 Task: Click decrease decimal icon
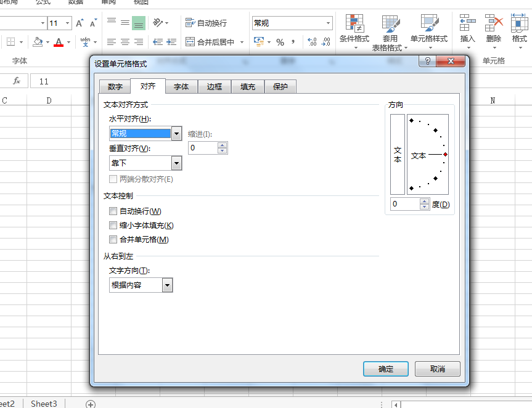[325, 42]
